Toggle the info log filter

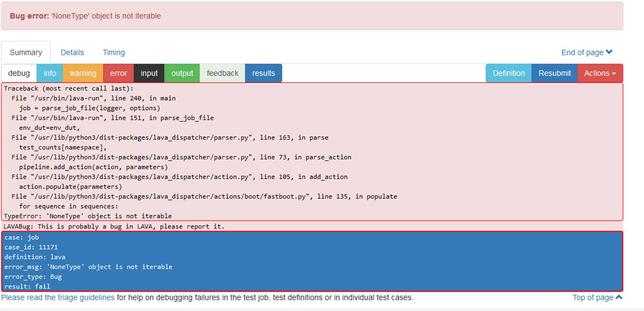click(50, 73)
